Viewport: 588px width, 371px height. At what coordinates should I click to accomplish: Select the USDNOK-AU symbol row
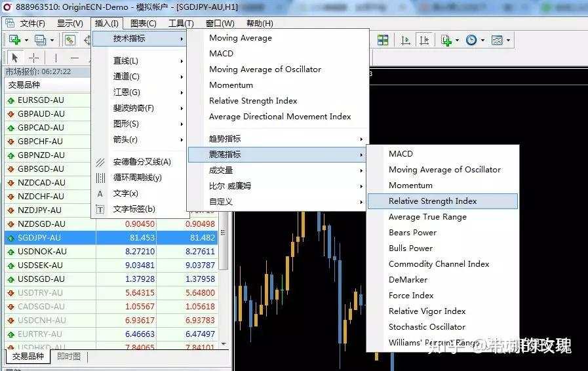111,251
